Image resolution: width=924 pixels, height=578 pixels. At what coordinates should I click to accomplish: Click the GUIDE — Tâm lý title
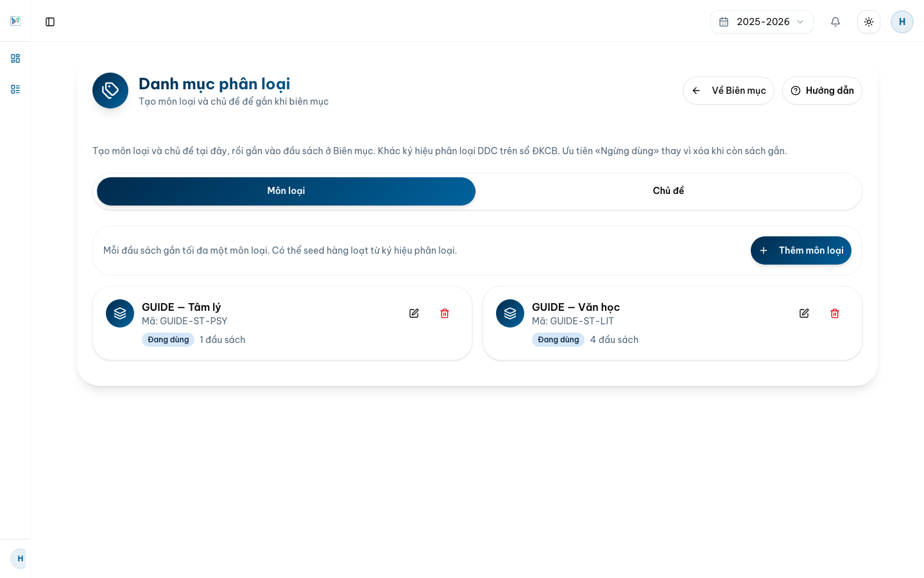coord(182,307)
